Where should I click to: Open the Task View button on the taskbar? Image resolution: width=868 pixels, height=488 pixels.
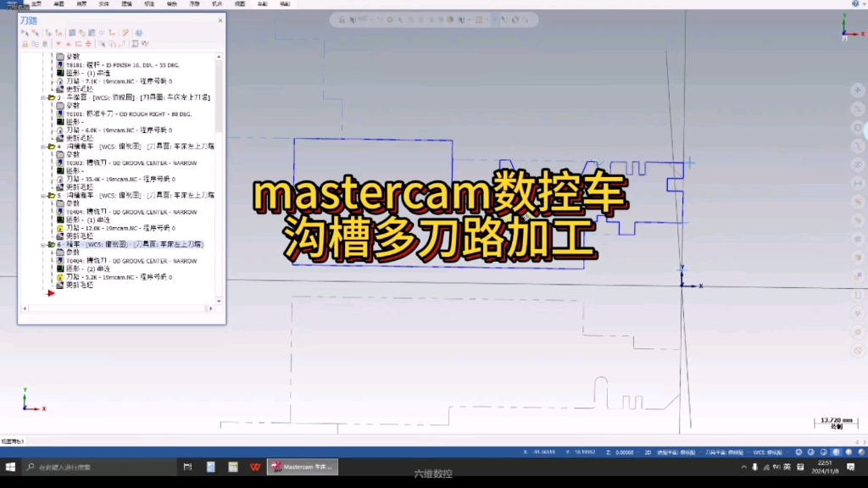(x=187, y=467)
